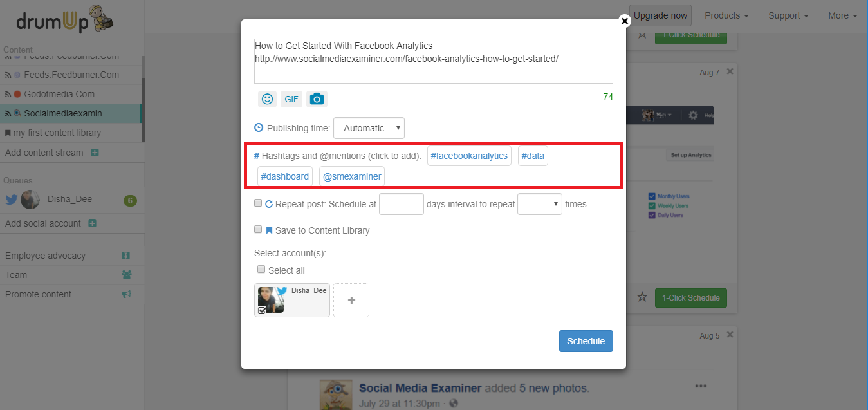Open Social Media Examiner page link
The width and height of the screenshot is (868, 410).
(x=420, y=388)
